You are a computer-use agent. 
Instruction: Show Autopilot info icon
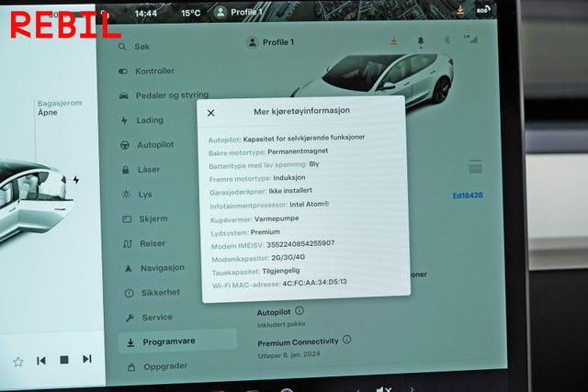click(300, 310)
